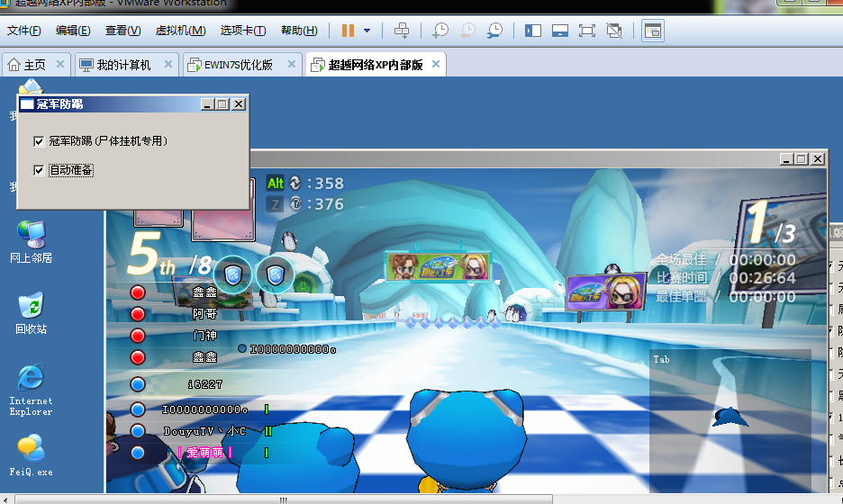Click the left scroll arrow of bottom scrollbar

coord(5,499)
